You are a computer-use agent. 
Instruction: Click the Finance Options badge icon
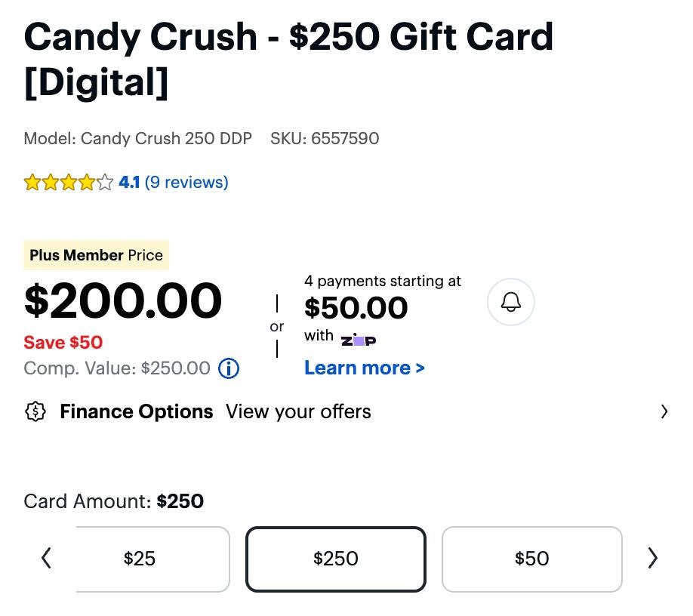[x=35, y=411]
